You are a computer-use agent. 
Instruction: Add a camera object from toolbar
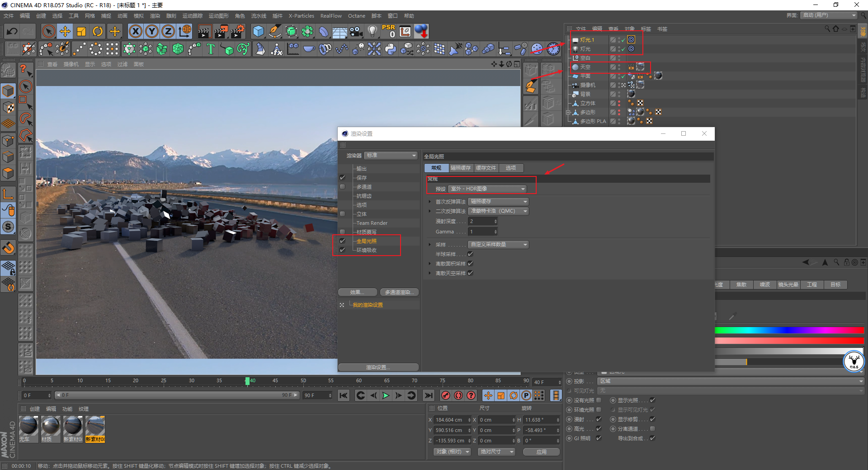356,31
